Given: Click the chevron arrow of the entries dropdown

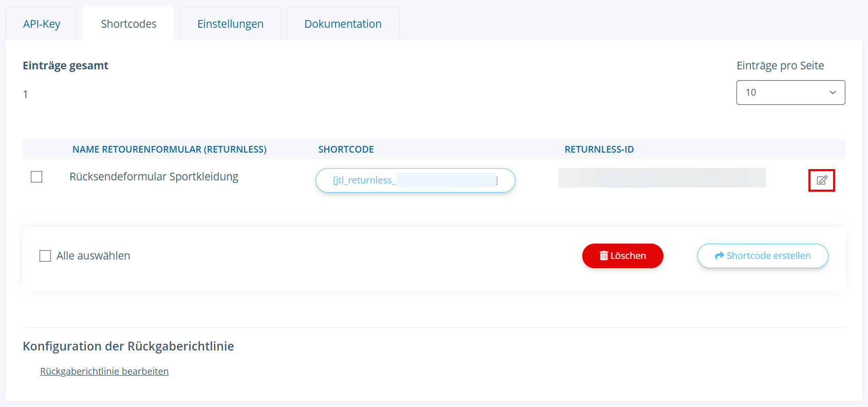Looking at the screenshot, I should tap(833, 92).
